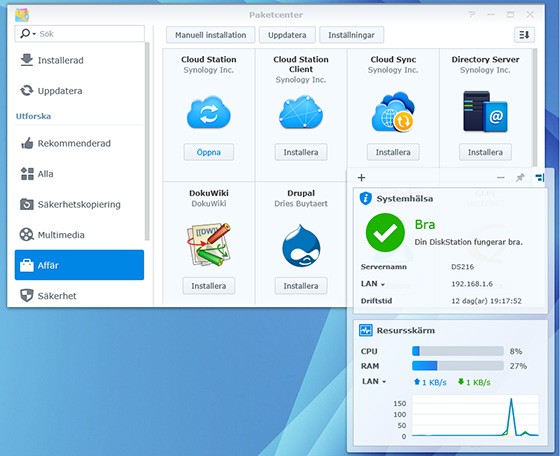Click the Resursskärm monitor icon
The width and height of the screenshot is (560, 456).
(365, 330)
